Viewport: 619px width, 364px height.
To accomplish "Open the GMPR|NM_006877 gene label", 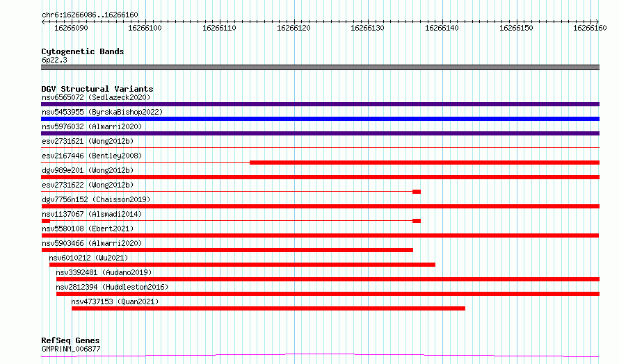I will pos(71,349).
